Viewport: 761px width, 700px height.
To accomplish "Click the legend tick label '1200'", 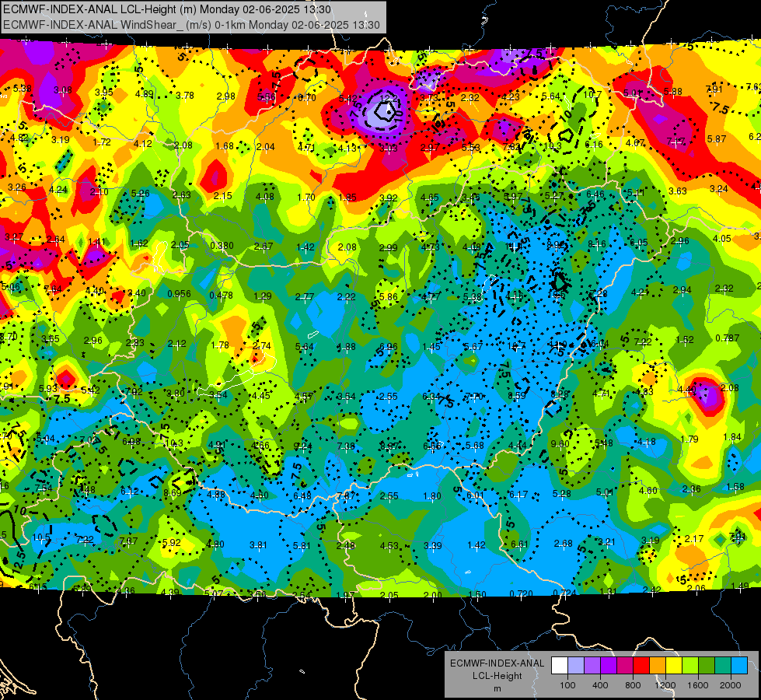I will (665, 685).
